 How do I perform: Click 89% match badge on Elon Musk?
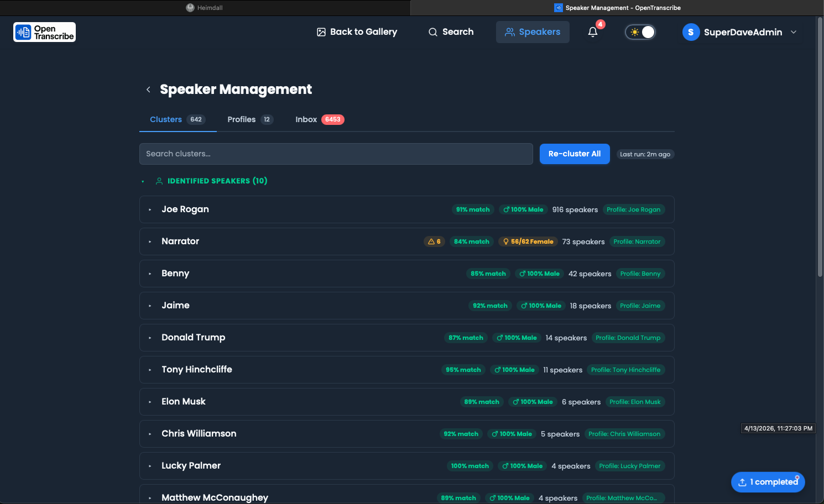coord(482,402)
